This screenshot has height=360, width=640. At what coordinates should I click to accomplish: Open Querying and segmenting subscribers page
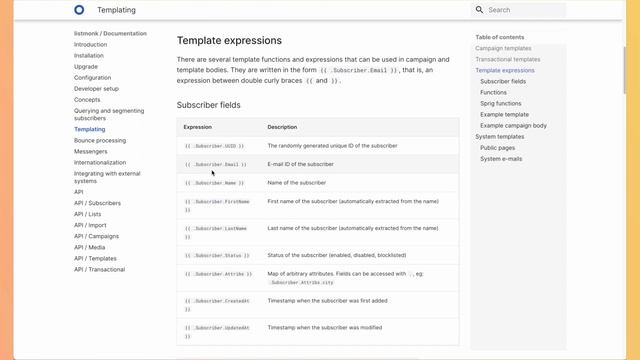coord(109,114)
